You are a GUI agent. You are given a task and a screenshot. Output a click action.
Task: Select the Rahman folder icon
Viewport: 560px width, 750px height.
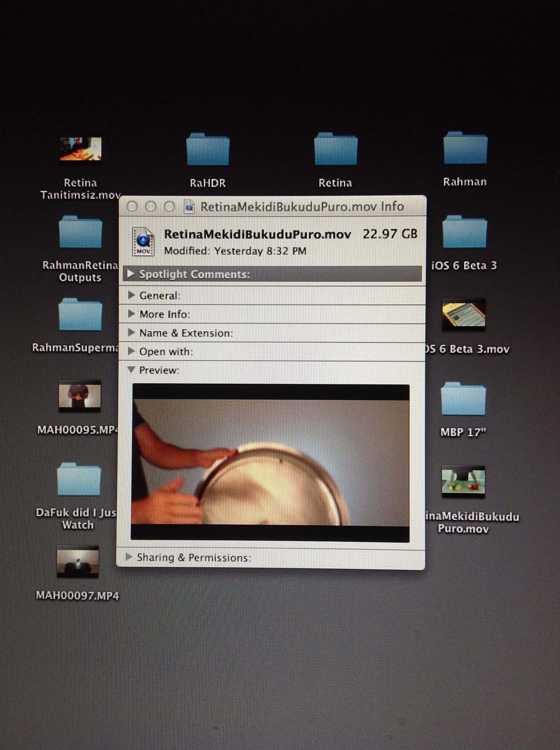(465, 148)
